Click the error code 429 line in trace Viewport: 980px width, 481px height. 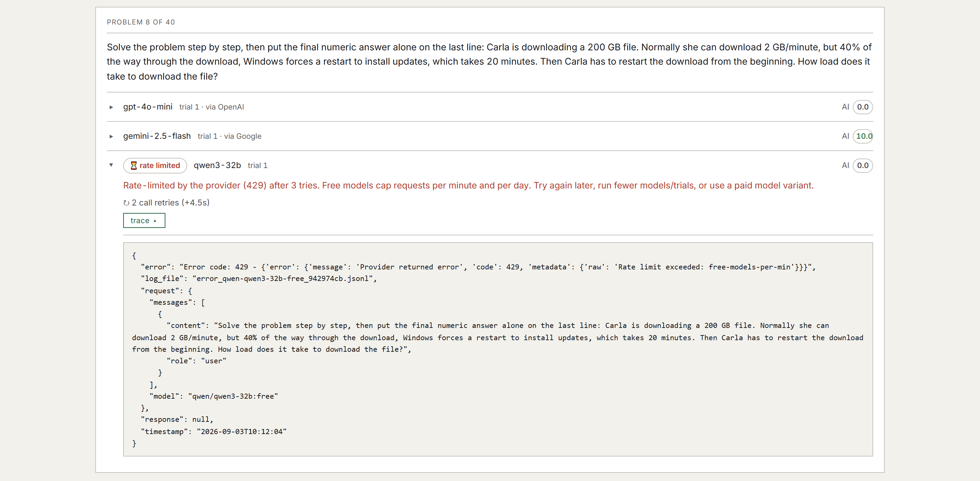478,267
